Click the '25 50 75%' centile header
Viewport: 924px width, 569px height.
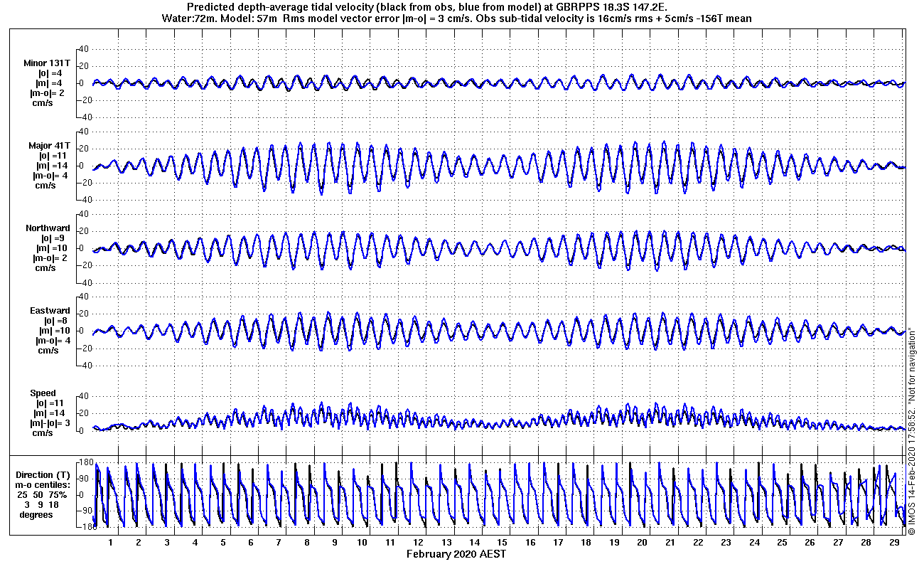pyautogui.click(x=43, y=494)
